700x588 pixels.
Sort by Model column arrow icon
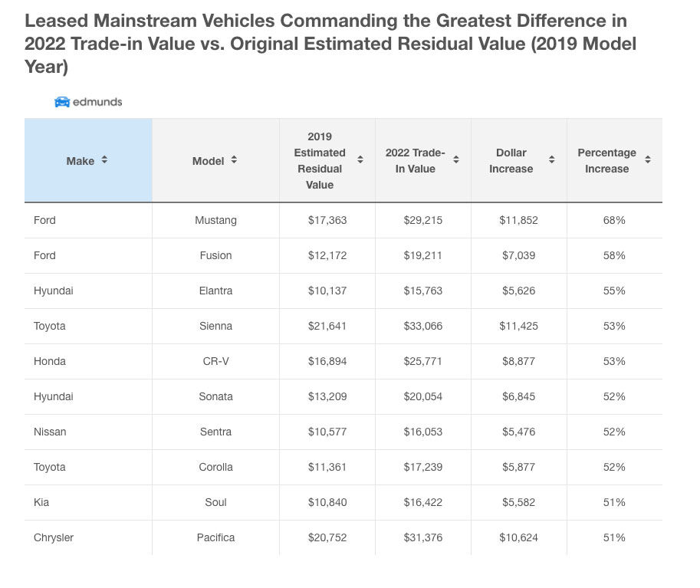(x=234, y=160)
